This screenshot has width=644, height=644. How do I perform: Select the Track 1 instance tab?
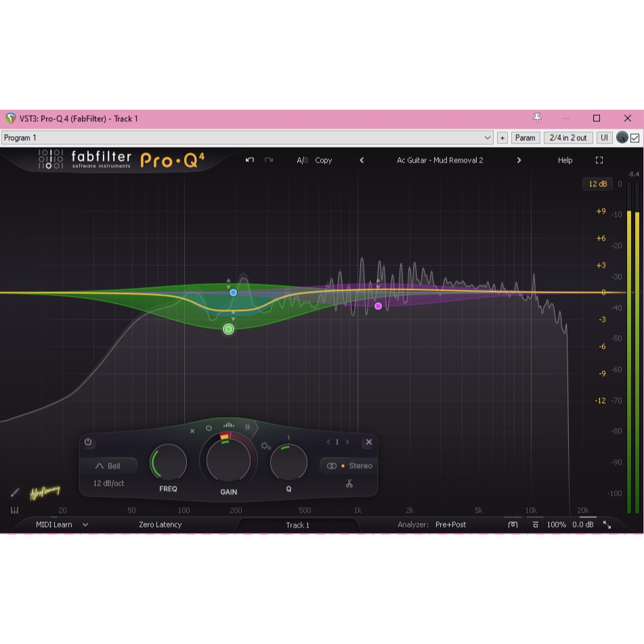click(297, 525)
